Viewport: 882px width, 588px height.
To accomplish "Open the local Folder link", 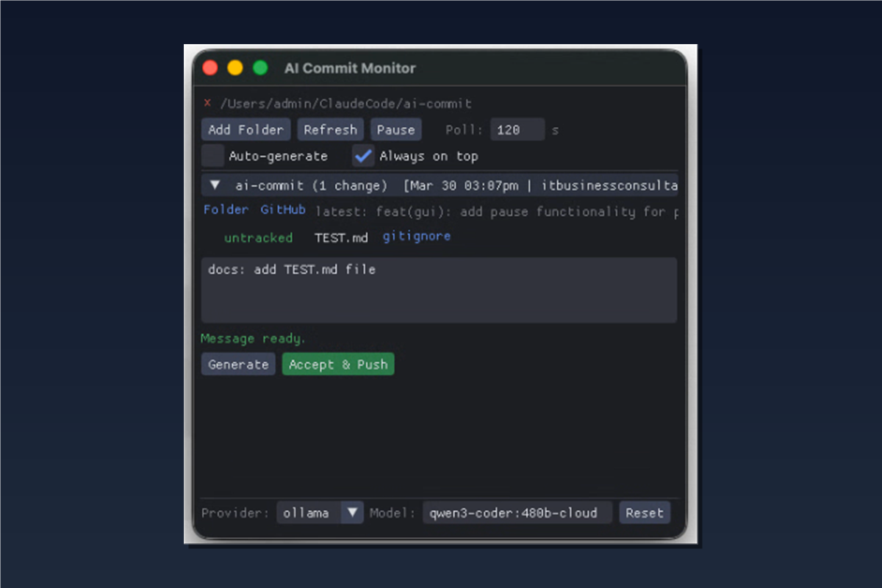I will click(226, 209).
